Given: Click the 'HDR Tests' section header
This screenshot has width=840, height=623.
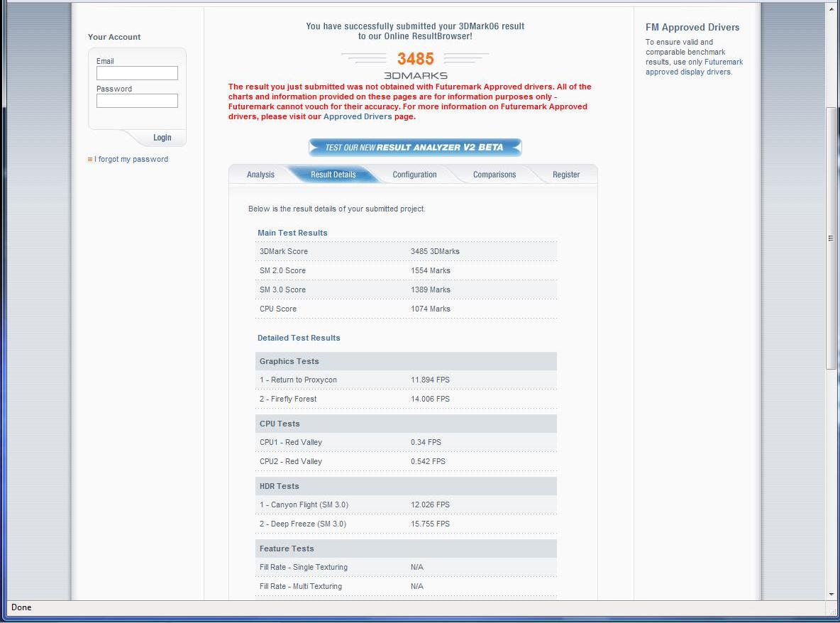Looking at the screenshot, I should tap(406, 486).
